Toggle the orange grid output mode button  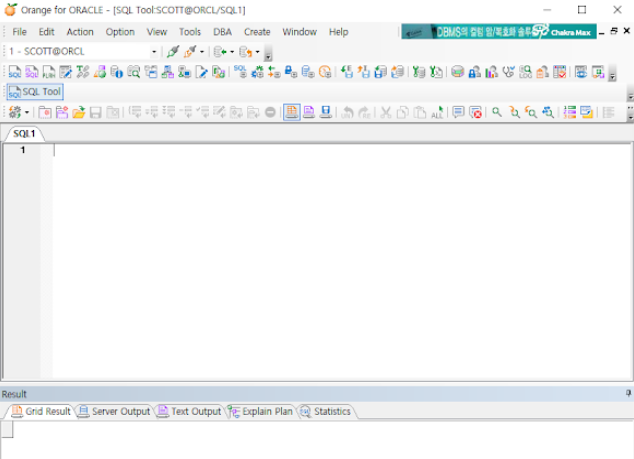(x=292, y=112)
